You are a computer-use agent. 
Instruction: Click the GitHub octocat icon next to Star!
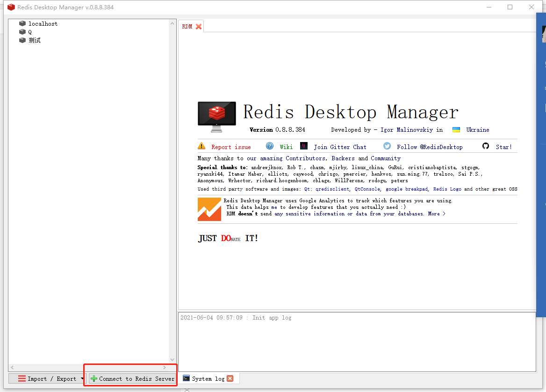486,146
